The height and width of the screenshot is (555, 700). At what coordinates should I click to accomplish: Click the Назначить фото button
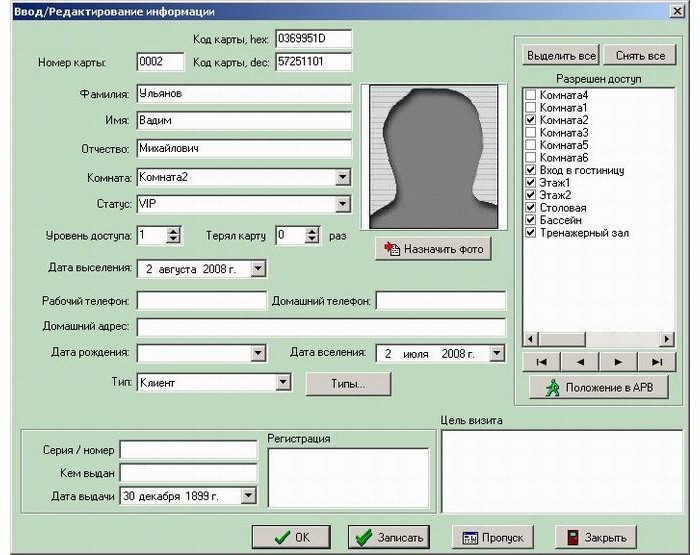coord(433,249)
